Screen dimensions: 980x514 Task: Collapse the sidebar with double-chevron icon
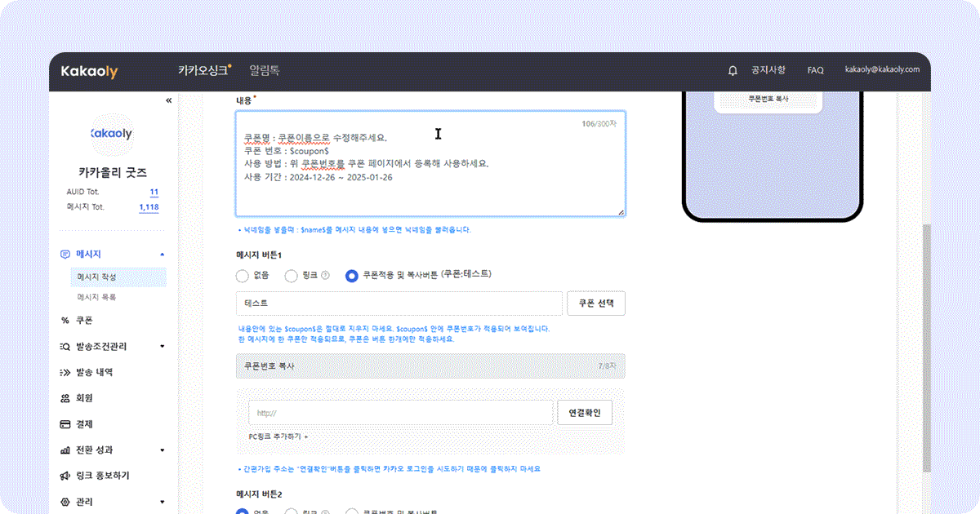pyautogui.click(x=169, y=100)
